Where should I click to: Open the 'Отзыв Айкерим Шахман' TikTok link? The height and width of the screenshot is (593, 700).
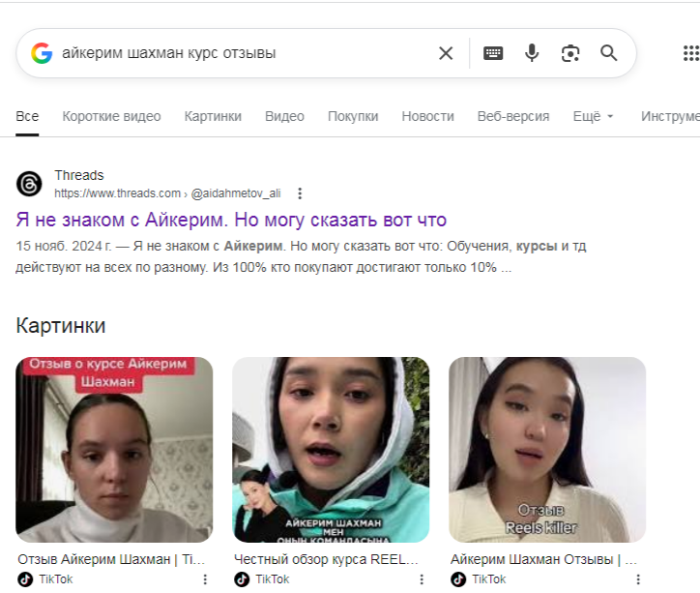click(111, 559)
